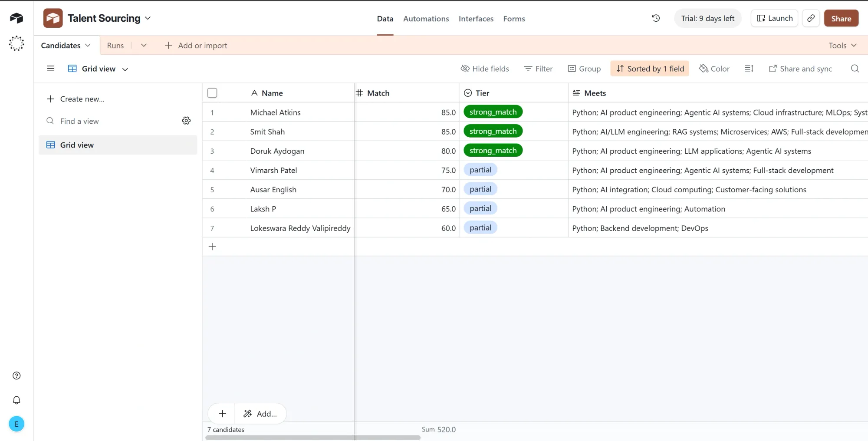The width and height of the screenshot is (868, 441).
Task: Select the Lokeswara Reddy Valipireddy name cell
Action: pyautogui.click(x=299, y=228)
